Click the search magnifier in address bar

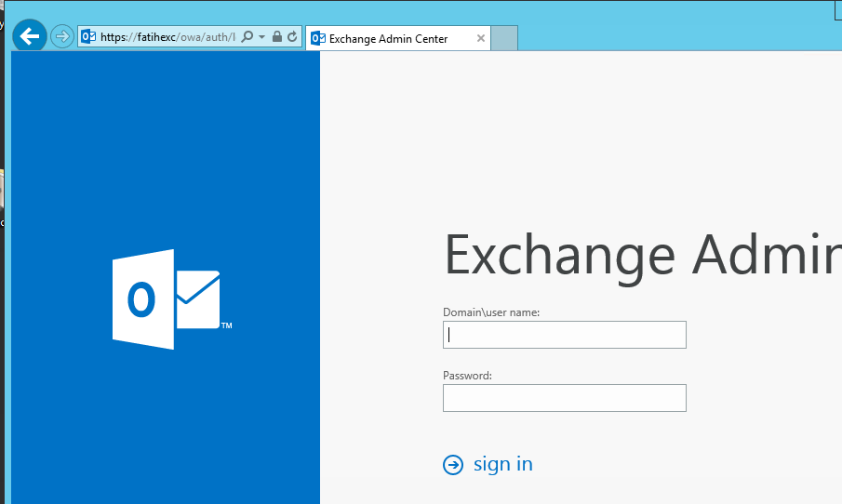[x=247, y=36]
